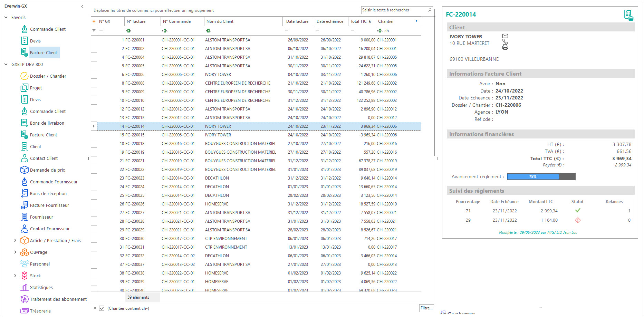Click the invoice icon beside FC-220014 title

click(629, 15)
